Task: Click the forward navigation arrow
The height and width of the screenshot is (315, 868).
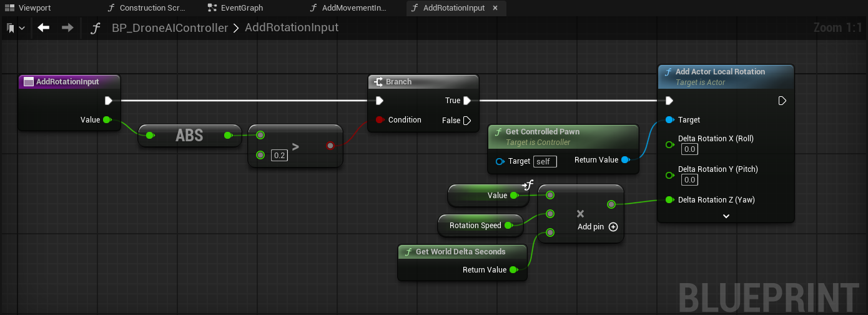Action: (67, 27)
